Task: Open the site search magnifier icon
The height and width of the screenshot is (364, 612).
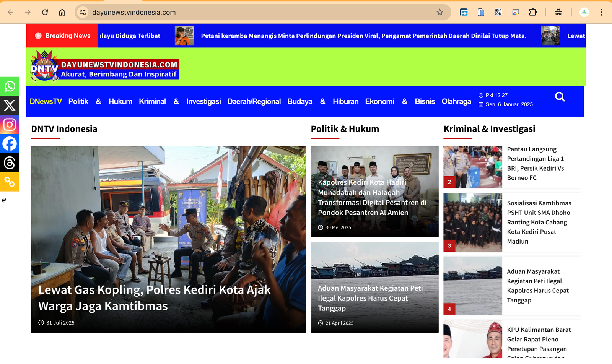Action: 560,97
